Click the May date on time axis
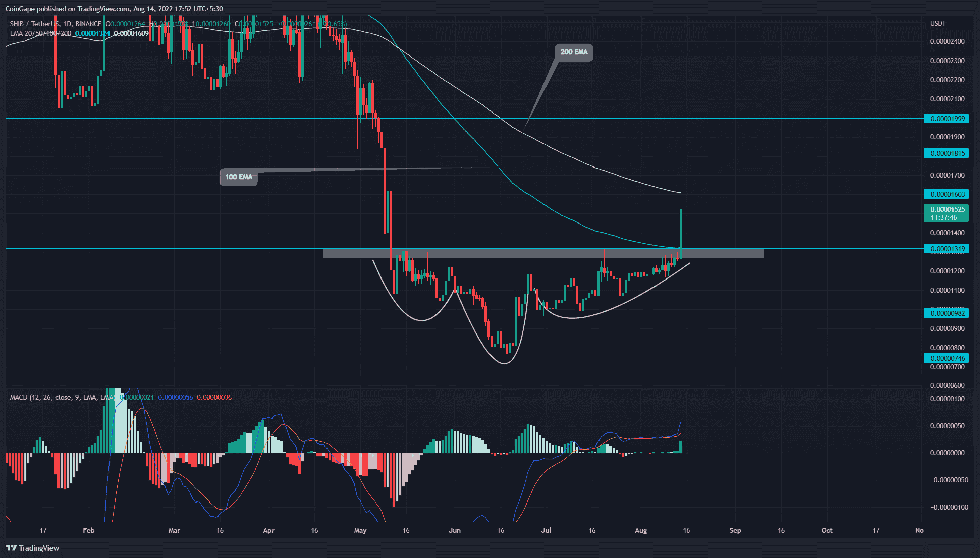The image size is (980, 558). click(360, 530)
